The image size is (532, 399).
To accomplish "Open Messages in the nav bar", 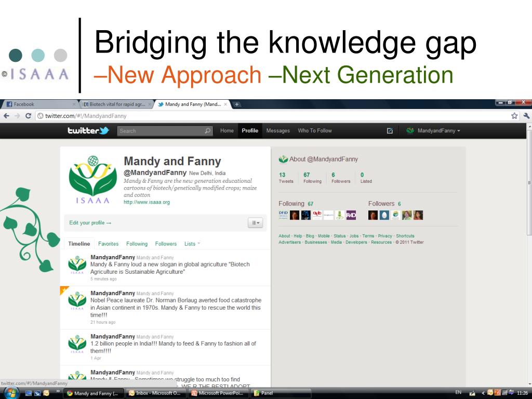I will click(278, 130).
